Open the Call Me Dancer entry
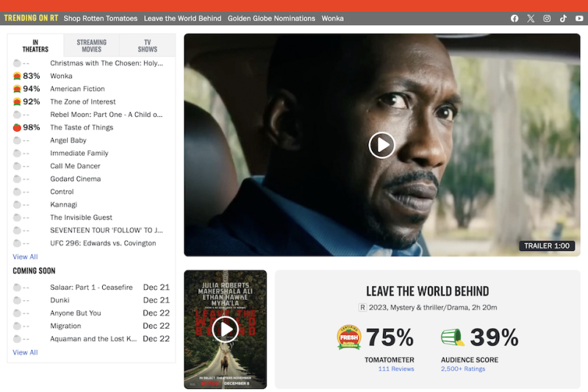The width and height of the screenshot is (588, 392). (76, 166)
